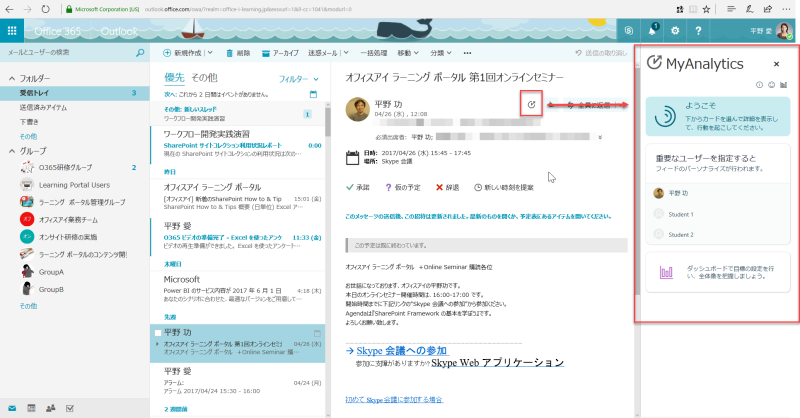Open the settings gear
The width and height of the screenshot is (800, 418).
tap(675, 31)
